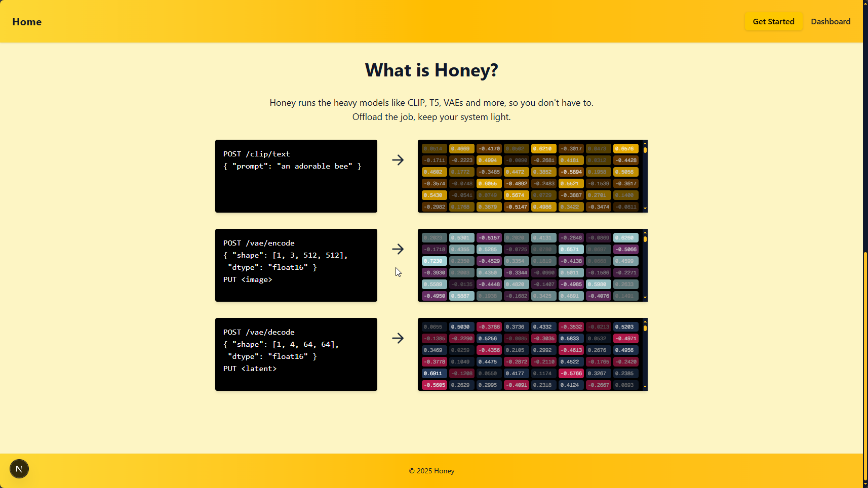
Task: Click the scrollbar thumb of the encode matrix
Action: click(645, 239)
